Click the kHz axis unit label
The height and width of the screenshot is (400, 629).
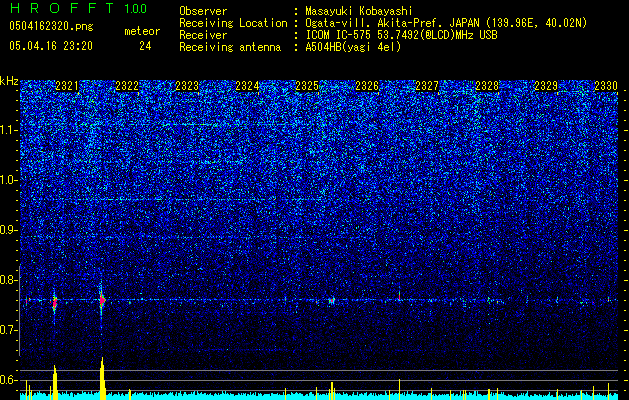pos(9,81)
